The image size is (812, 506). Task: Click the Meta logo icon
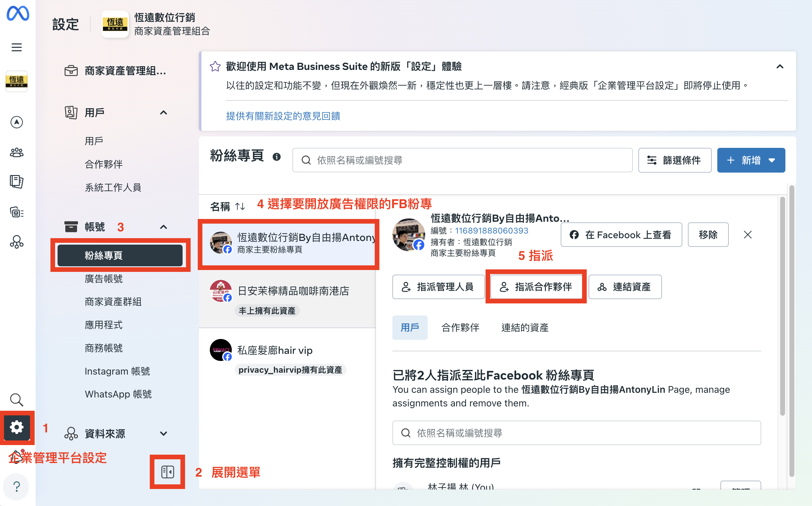(x=17, y=13)
